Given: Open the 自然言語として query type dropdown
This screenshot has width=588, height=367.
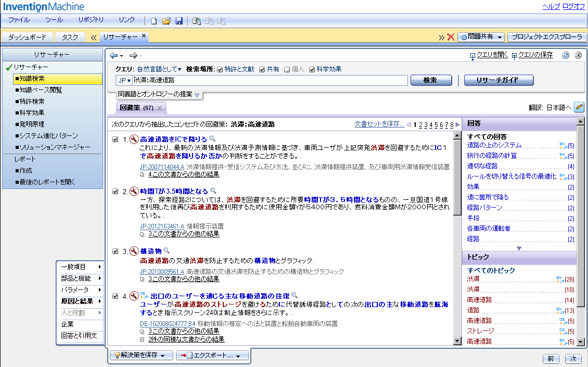Looking at the screenshot, I should pyautogui.click(x=159, y=69).
